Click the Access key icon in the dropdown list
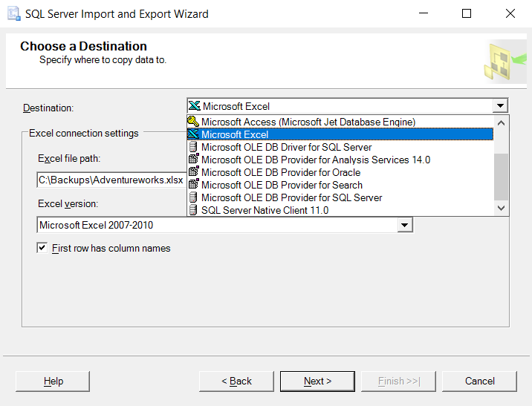Image resolution: width=532 pixels, height=406 pixels. (x=193, y=121)
